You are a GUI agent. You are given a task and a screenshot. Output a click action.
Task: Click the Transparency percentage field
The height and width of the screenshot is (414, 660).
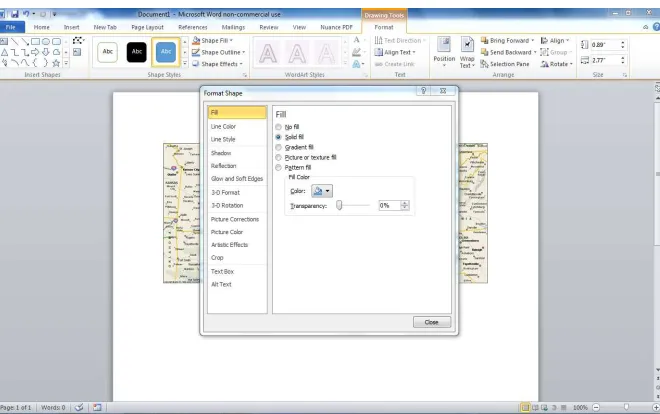click(x=389, y=205)
